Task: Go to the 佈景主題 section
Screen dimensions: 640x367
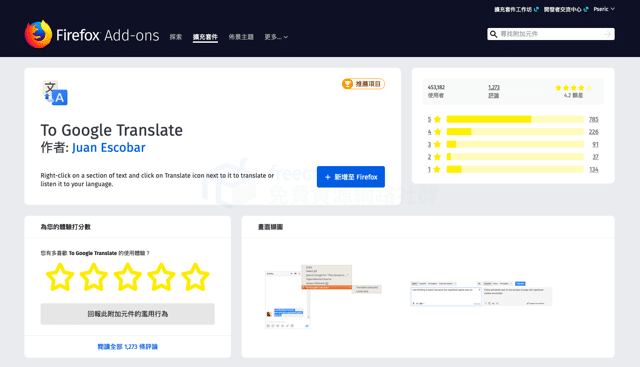Action: (241, 37)
